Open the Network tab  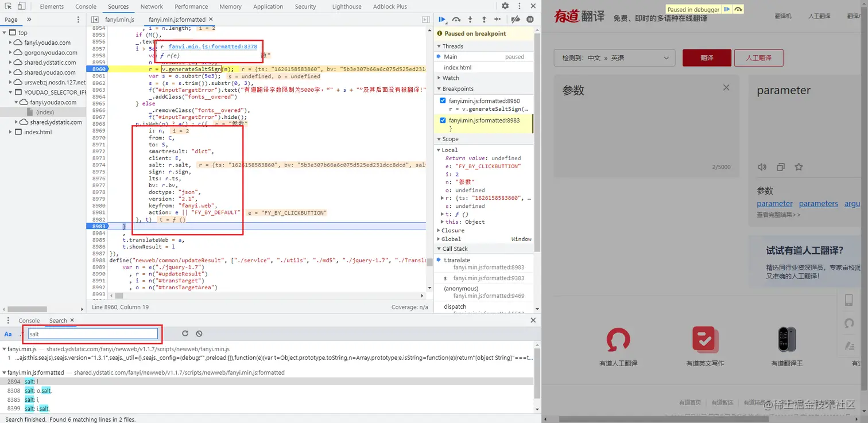(152, 6)
